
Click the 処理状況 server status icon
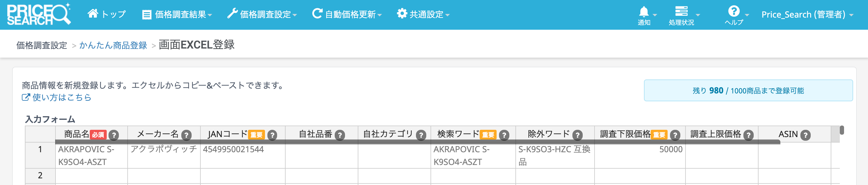681,12
